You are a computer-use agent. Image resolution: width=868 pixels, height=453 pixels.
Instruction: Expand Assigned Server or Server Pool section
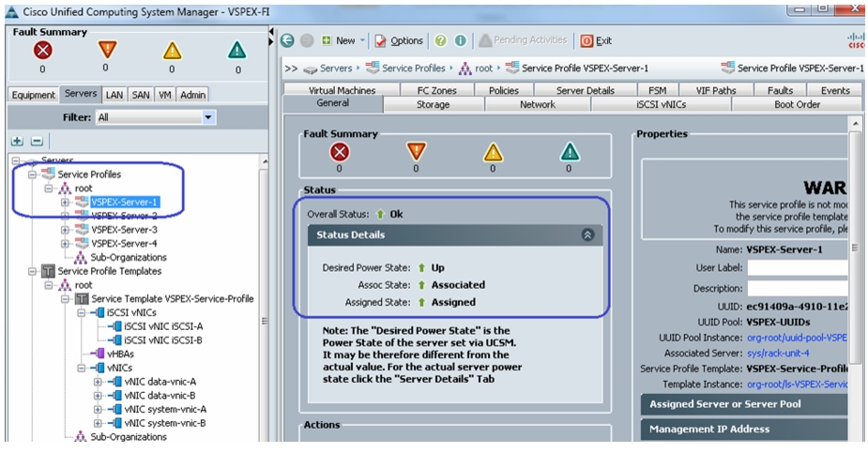coord(743,404)
